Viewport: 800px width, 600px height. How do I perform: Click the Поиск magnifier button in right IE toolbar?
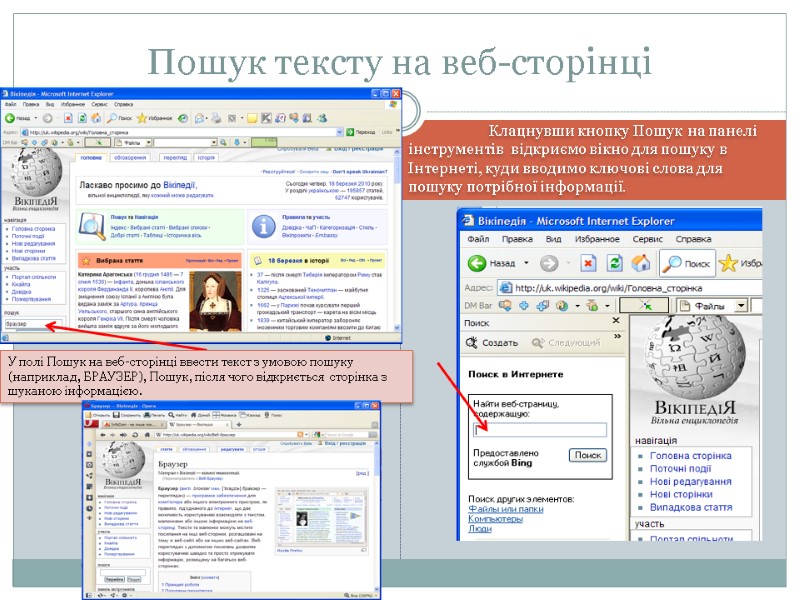[x=687, y=263]
